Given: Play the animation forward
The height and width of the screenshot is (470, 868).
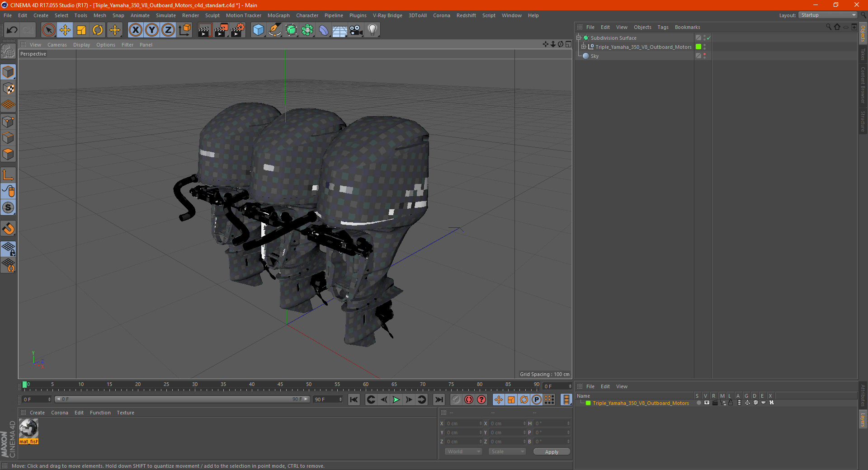Looking at the screenshot, I should 396,399.
